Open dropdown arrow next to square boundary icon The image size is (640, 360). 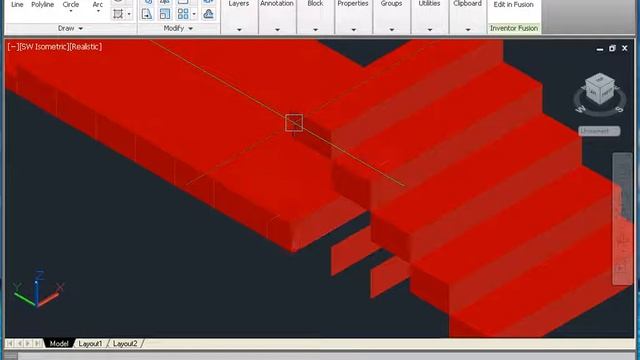129,14
